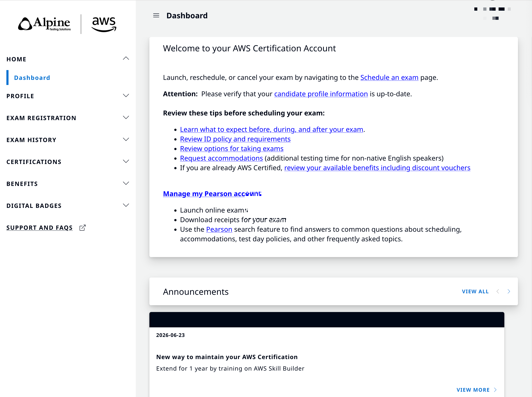Go to previous announcement with left arrow
Viewport: 532px width, 397px height.
click(x=498, y=292)
